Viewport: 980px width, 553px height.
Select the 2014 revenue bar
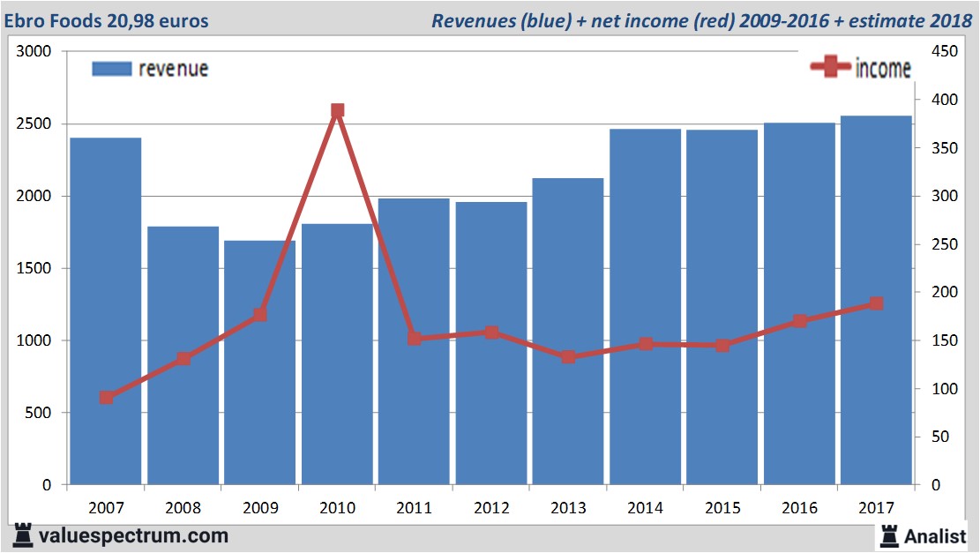(x=645, y=307)
